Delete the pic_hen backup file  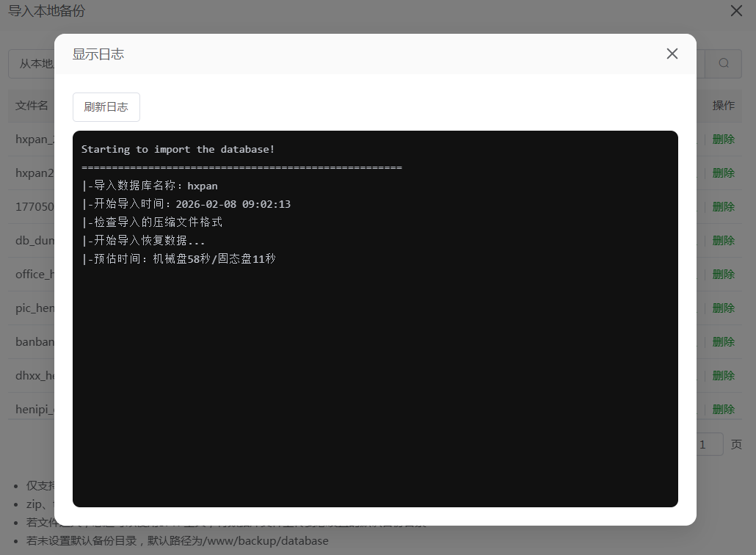[723, 308]
